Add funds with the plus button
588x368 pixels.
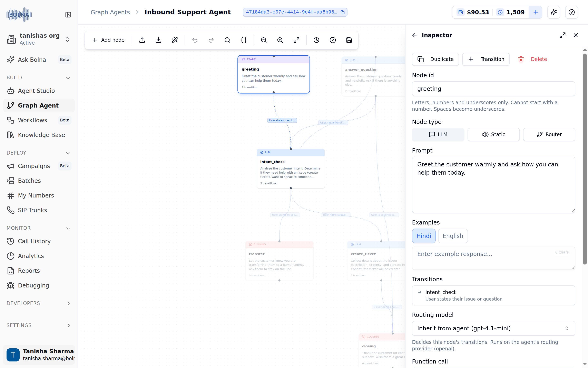(x=536, y=12)
